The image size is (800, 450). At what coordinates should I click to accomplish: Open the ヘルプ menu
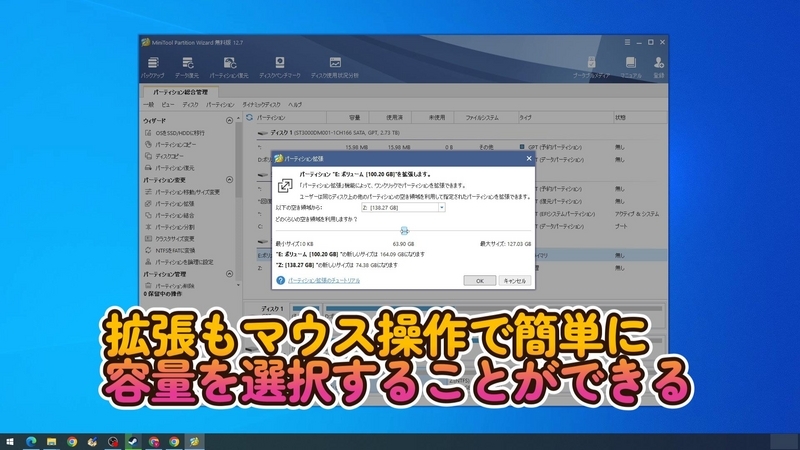[x=295, y=105]
